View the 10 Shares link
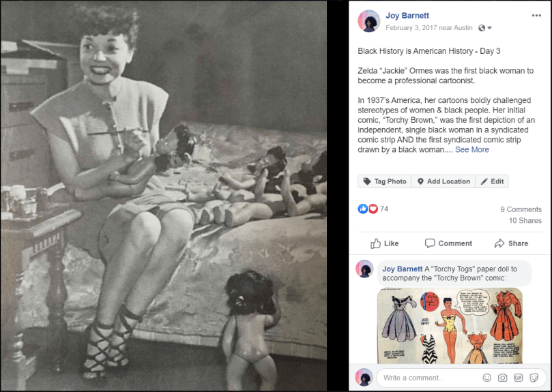 click(525, 221)
